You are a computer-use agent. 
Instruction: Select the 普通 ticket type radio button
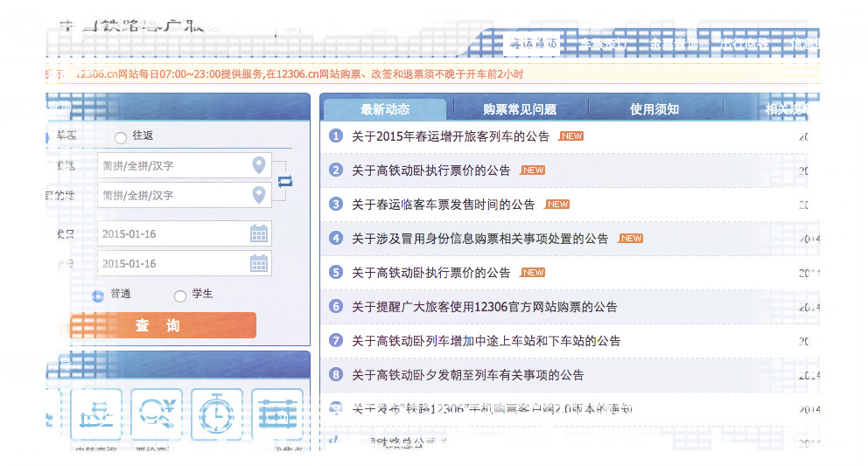point(98,296)
